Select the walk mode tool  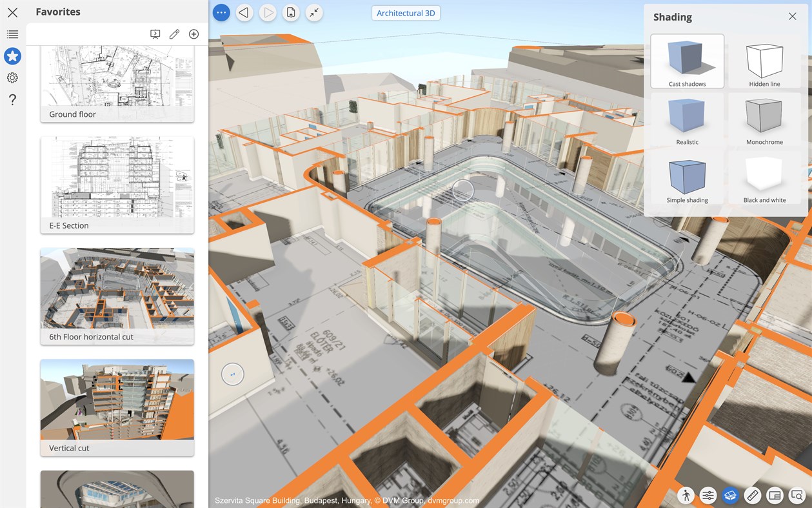click(686, 495)
